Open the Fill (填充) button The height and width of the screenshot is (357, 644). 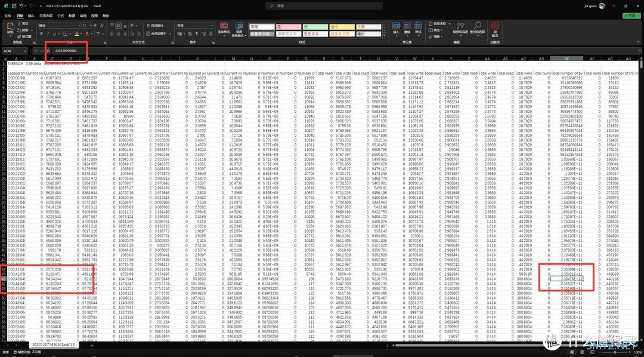(x=435, y=30)
